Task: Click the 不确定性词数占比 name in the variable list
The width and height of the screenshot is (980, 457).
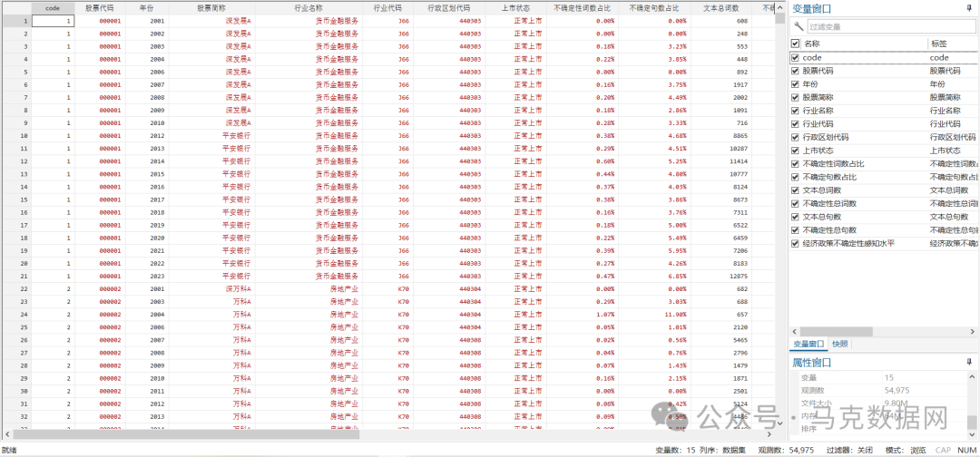Action: click(x=834, y=163)
